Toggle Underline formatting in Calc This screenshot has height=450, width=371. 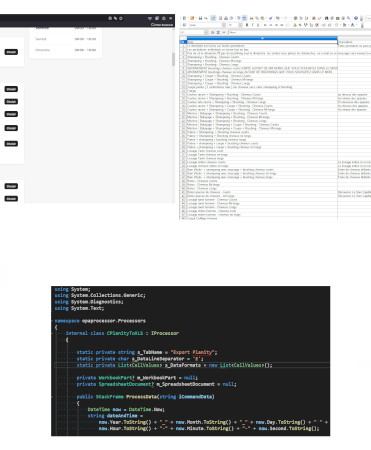tap(258, 25)
